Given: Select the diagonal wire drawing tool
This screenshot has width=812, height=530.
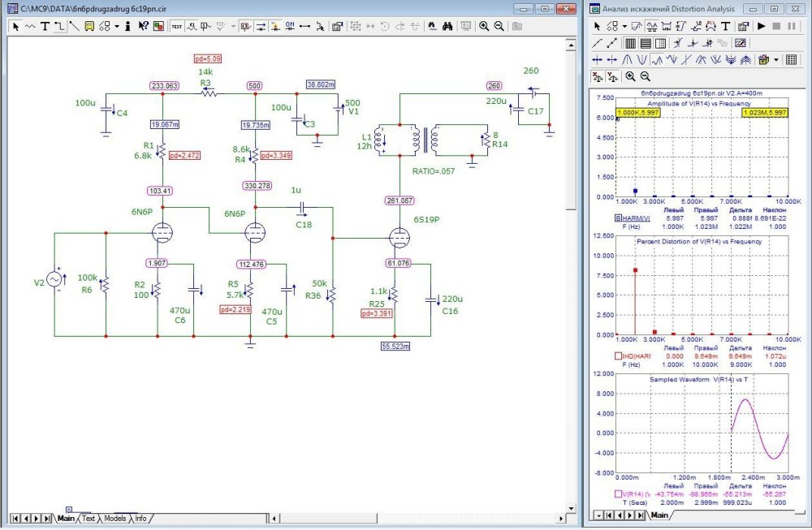Looking at the screenshot, I should [76, 26].
